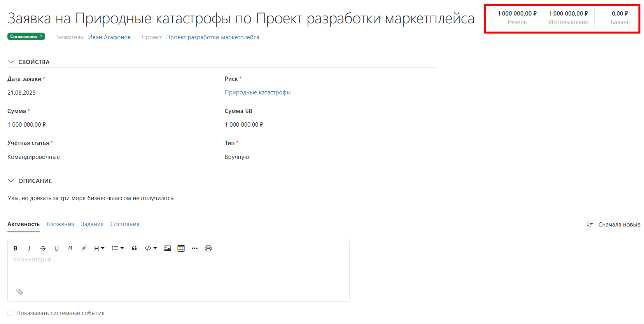Click the sort order icon
644x324 pixels.
click(590, 224)
